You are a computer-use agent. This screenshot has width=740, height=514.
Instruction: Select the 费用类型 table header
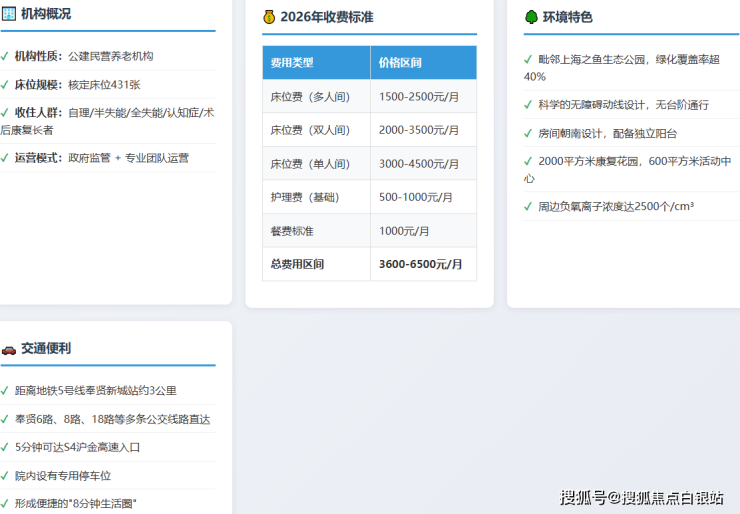pyautogui.click(x=316, y=63)
